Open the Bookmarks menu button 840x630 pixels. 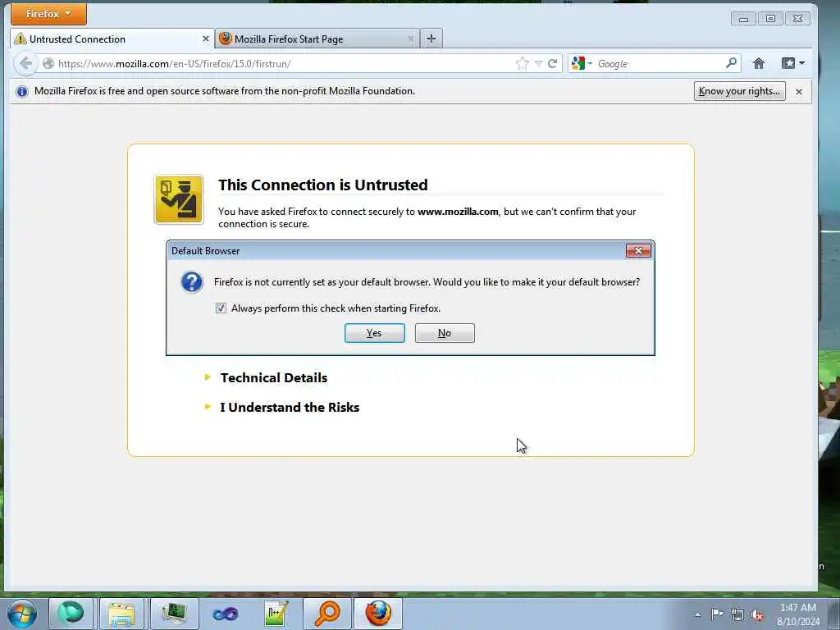coord(793,63)
